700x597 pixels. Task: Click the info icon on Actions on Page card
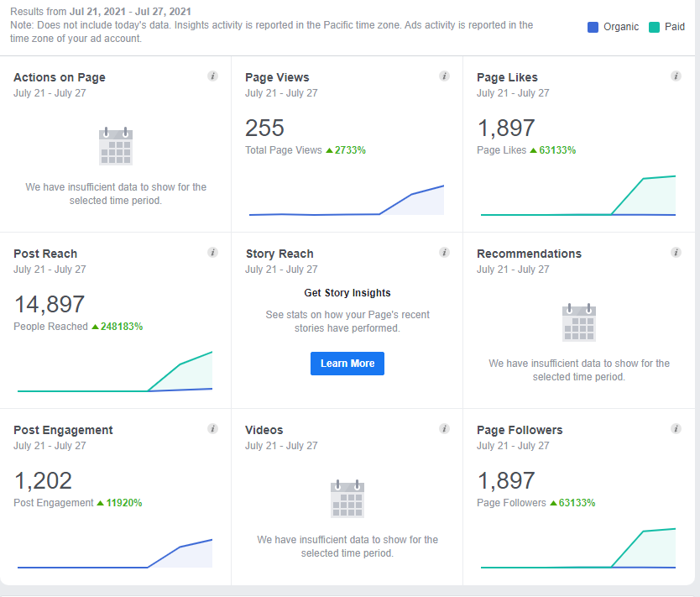coord(212,76)
